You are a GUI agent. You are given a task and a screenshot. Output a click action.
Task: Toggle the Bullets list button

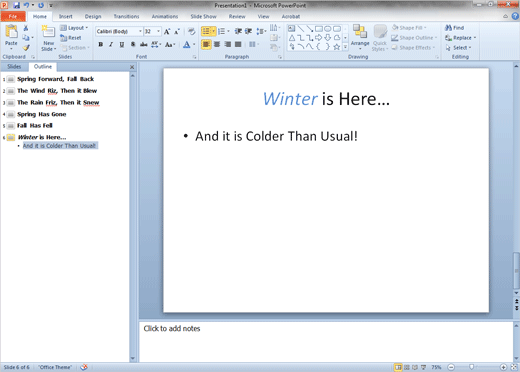coord(206,31)
